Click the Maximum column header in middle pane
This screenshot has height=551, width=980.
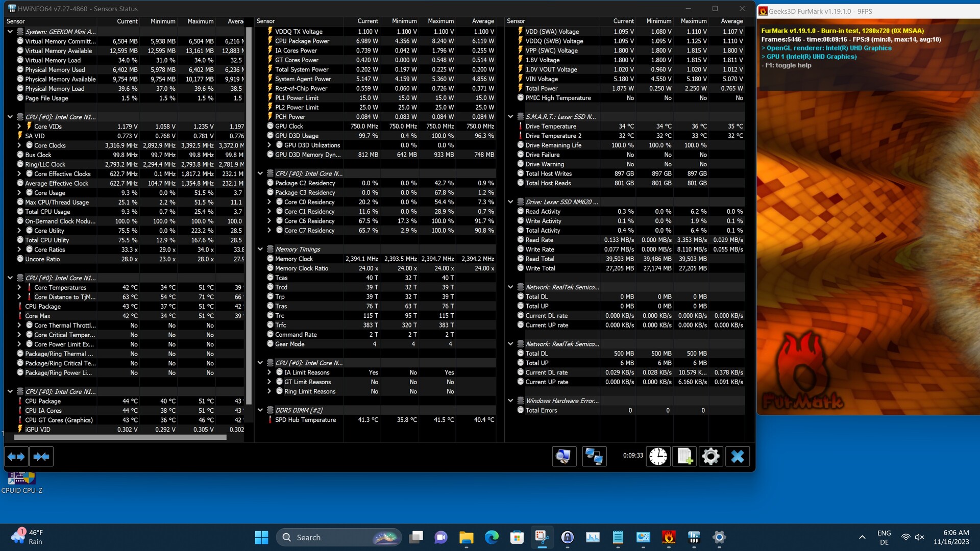[x=440, y=21]
